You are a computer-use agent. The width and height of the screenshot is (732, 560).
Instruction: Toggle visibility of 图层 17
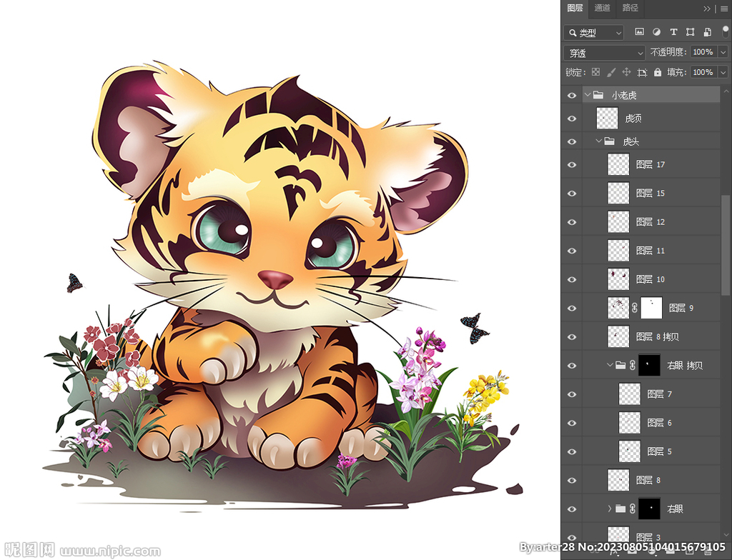[572, 164]
